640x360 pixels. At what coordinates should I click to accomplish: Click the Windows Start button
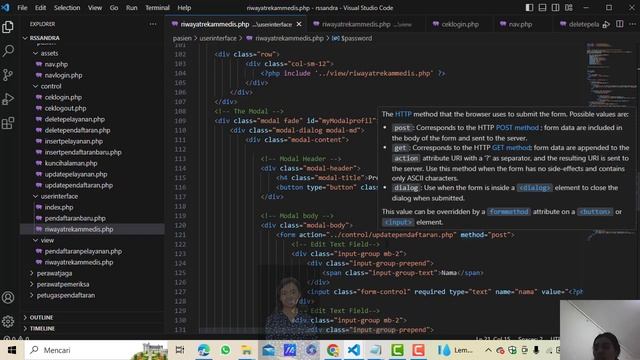(x=12, y=350)
